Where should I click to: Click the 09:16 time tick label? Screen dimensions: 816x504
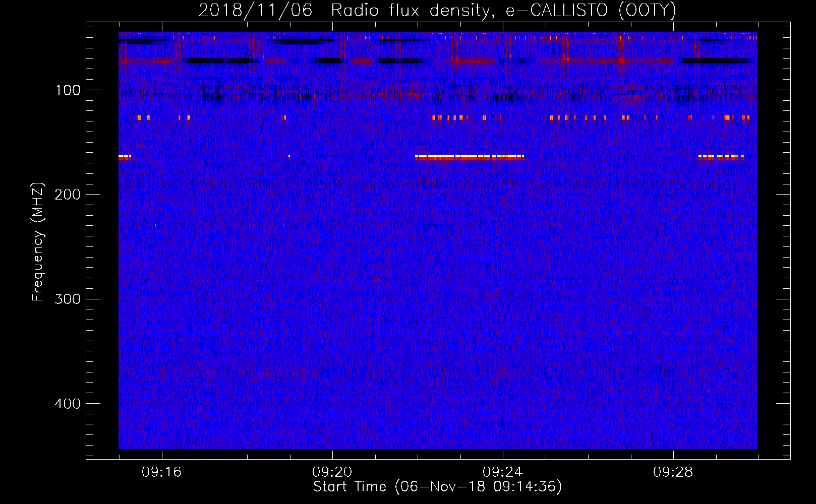pos(161,472)
